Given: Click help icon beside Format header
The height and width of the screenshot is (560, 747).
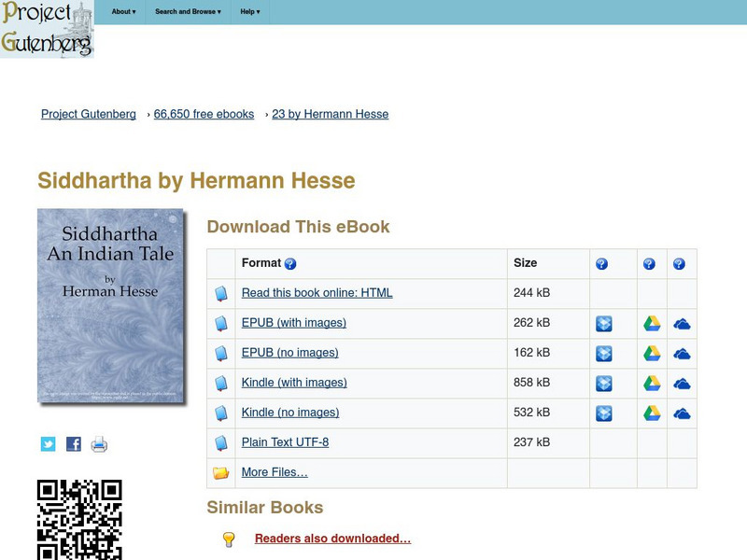Looking at the screenshot, I should pyautogui.click(x=290, y=264).
